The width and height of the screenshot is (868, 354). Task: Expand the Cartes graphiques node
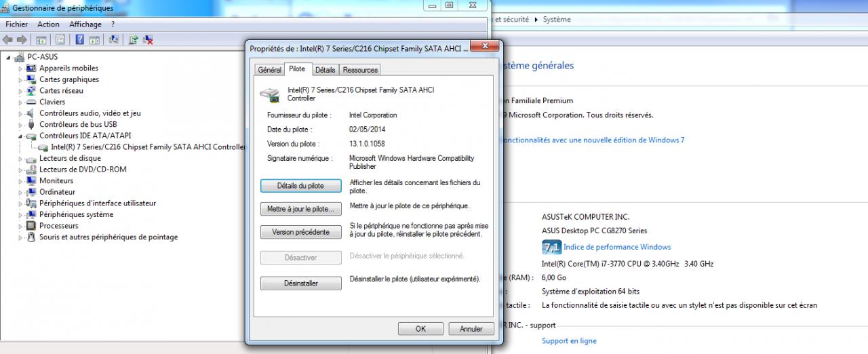[20, 79]
